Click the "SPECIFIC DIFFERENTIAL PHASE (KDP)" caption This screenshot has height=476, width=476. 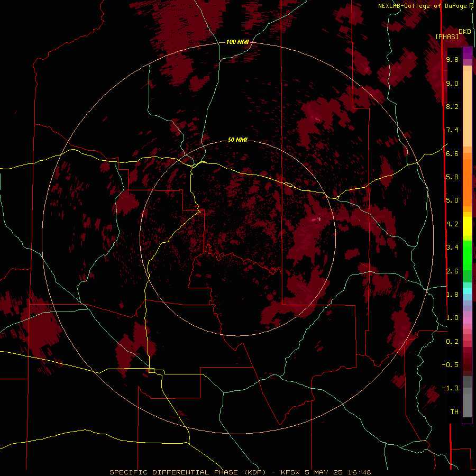pyautogui.click(x=188, y=472)
